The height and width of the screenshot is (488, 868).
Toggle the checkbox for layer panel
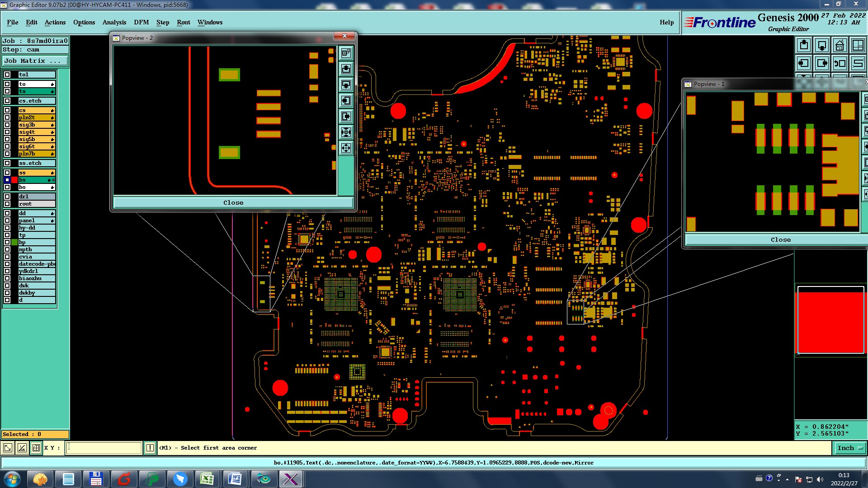pyautogui.click(x=7, y=221)
